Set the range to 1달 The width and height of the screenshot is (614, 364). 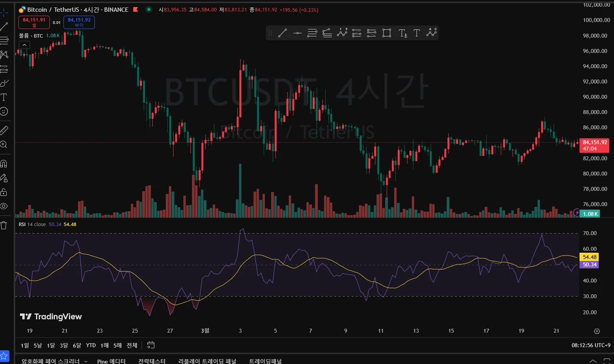[x=51, y=345]
